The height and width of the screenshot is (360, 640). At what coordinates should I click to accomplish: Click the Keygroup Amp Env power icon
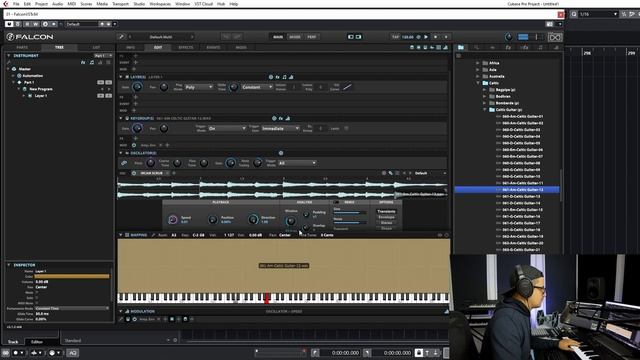tap(134, 145)
